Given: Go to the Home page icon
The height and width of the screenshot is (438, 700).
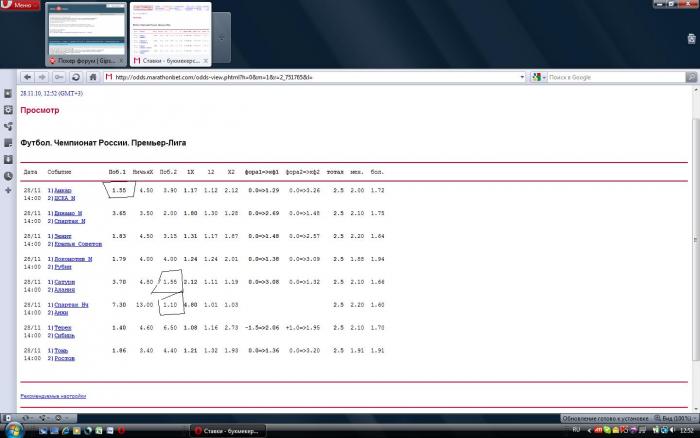Looking at the screenshot, I should [x=92, y=77].
